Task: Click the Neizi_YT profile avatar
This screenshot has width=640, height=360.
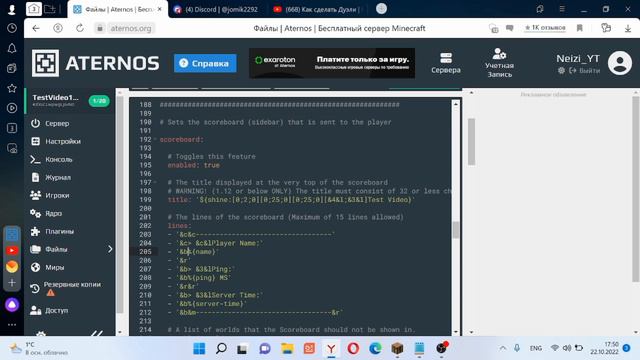Action: (x=620, y=63)
